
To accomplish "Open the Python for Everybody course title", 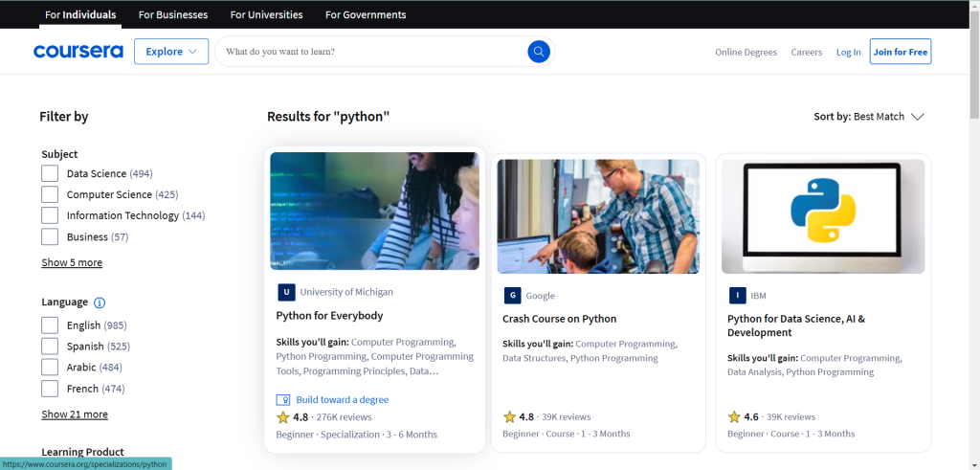I will (x=329, y=316).
